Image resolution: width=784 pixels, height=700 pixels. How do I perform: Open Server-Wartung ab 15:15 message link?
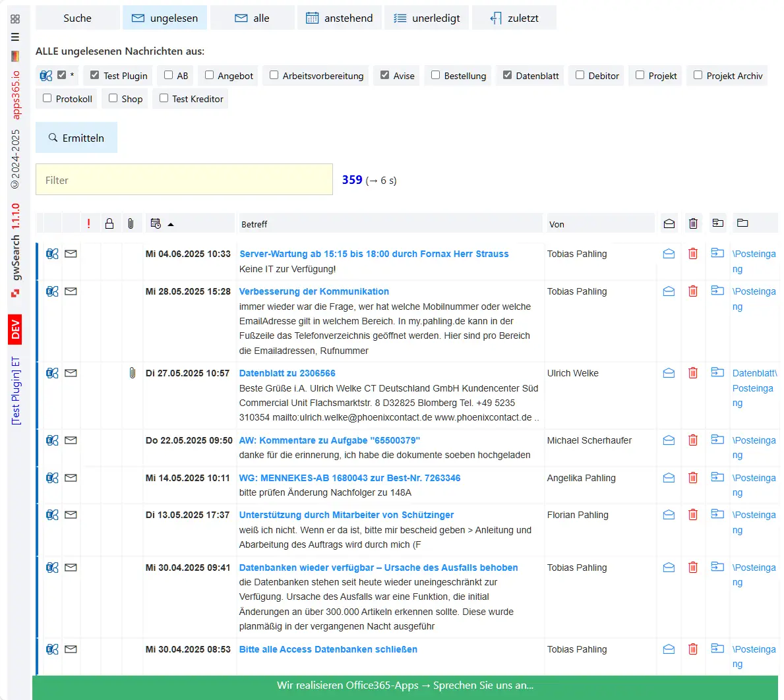tap(373, 254)
